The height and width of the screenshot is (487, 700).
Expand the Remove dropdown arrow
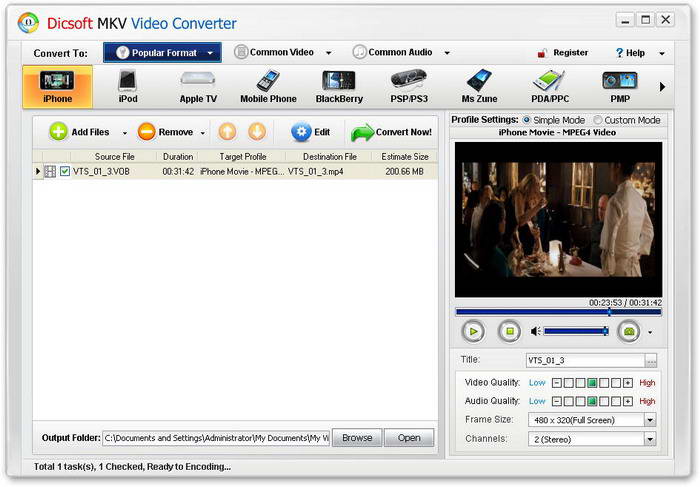click(x=203, y=133)
